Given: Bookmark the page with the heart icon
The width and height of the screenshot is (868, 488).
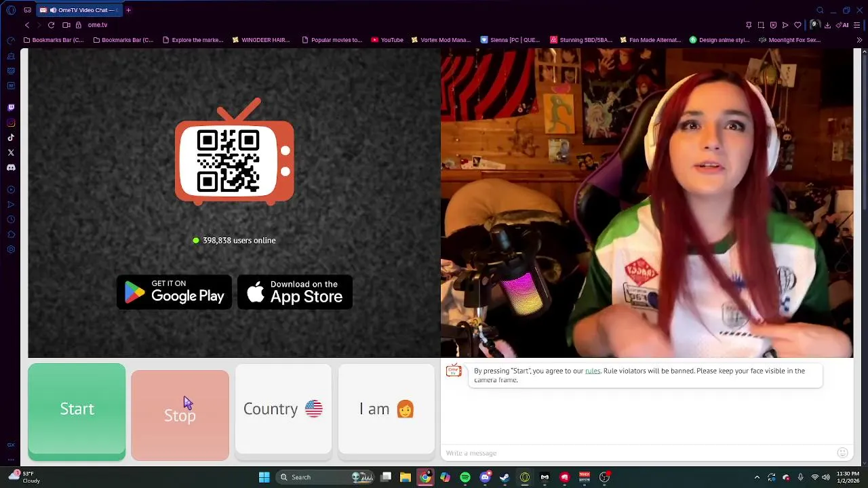Looking at the screenshot, I should click(x=797, y=25).
